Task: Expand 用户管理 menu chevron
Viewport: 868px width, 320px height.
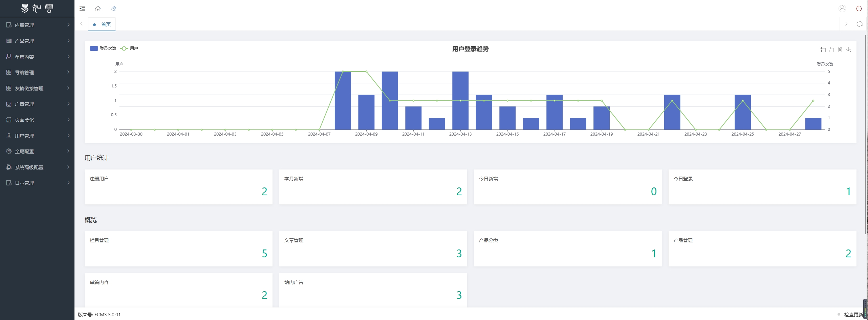Action: (68, 136)
